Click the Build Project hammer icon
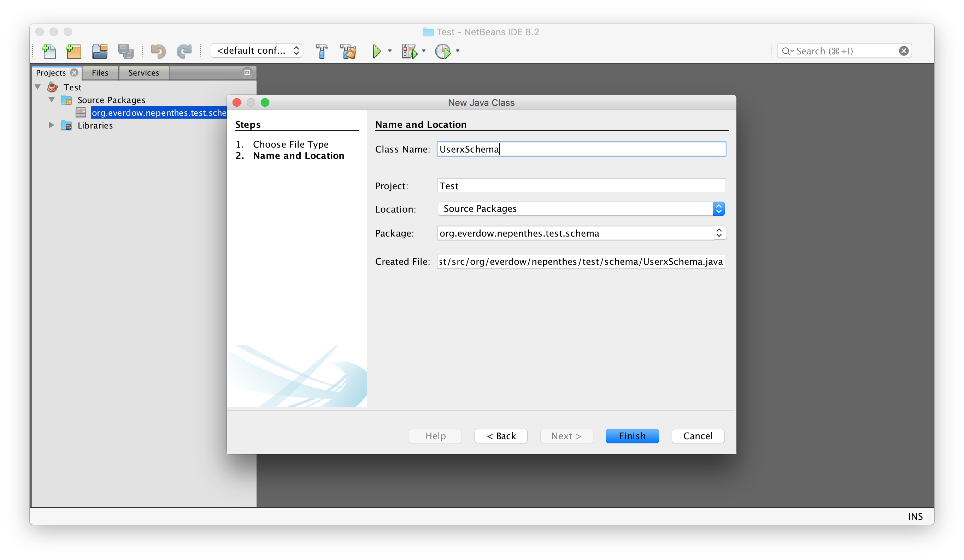Image resolution: width=964 pixels, height=560 pixels. tap(322, 51)
